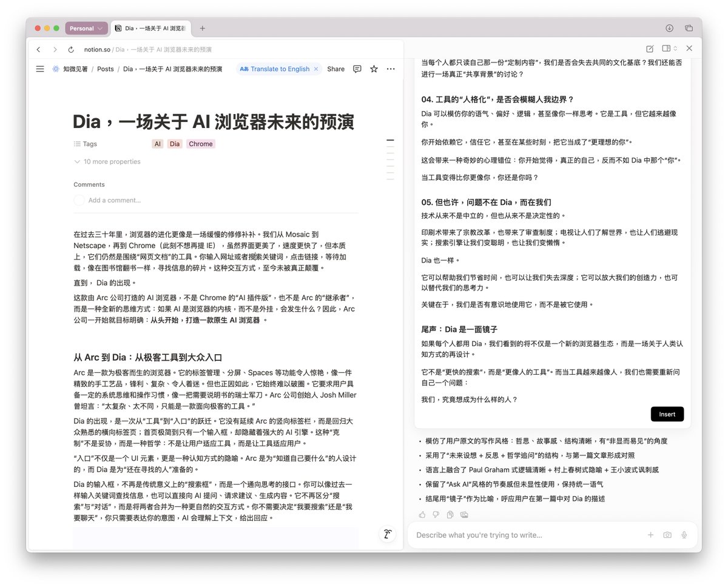Show all tabs overview icon
This screenshot has width=728, height=587.
689,29
